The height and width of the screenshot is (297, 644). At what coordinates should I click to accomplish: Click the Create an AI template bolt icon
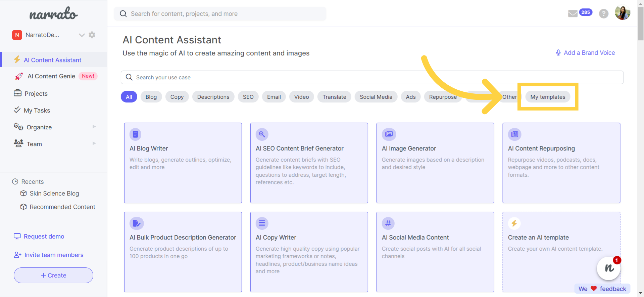514,223
